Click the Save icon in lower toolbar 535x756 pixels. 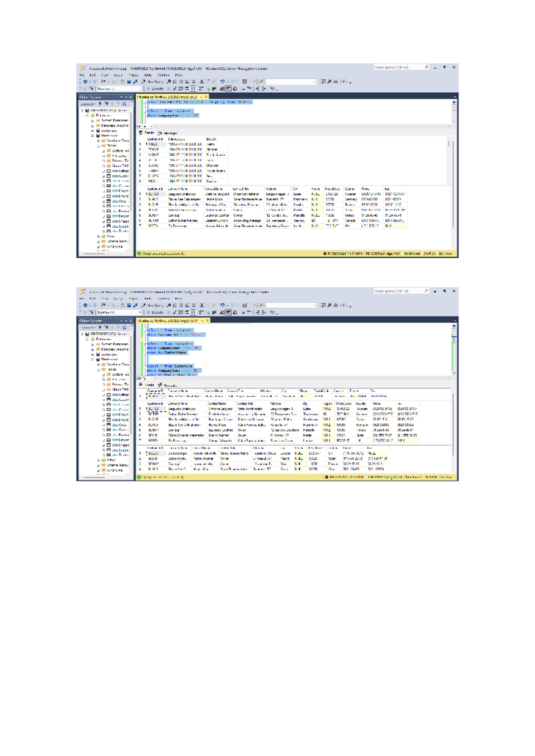(x=129, y=305)
